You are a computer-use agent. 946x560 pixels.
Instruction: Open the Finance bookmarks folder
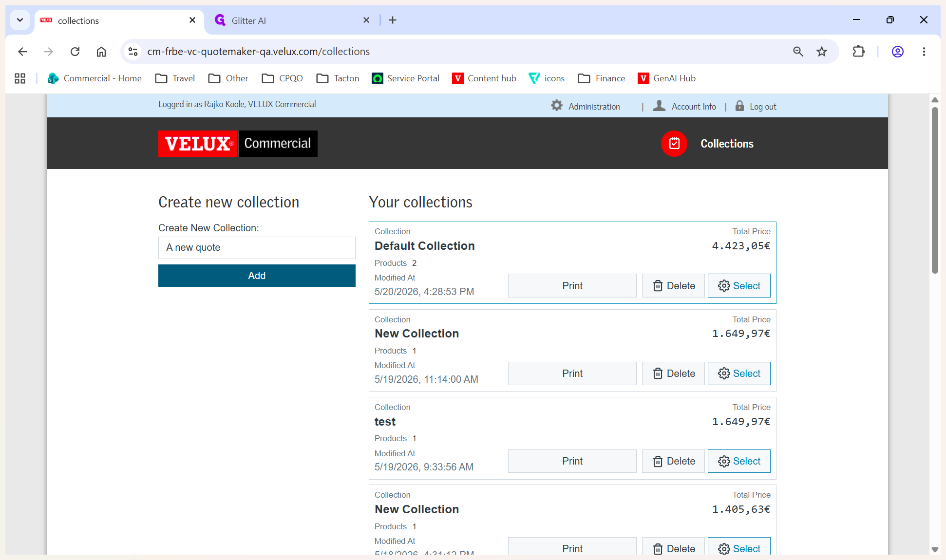pos(601,78)
